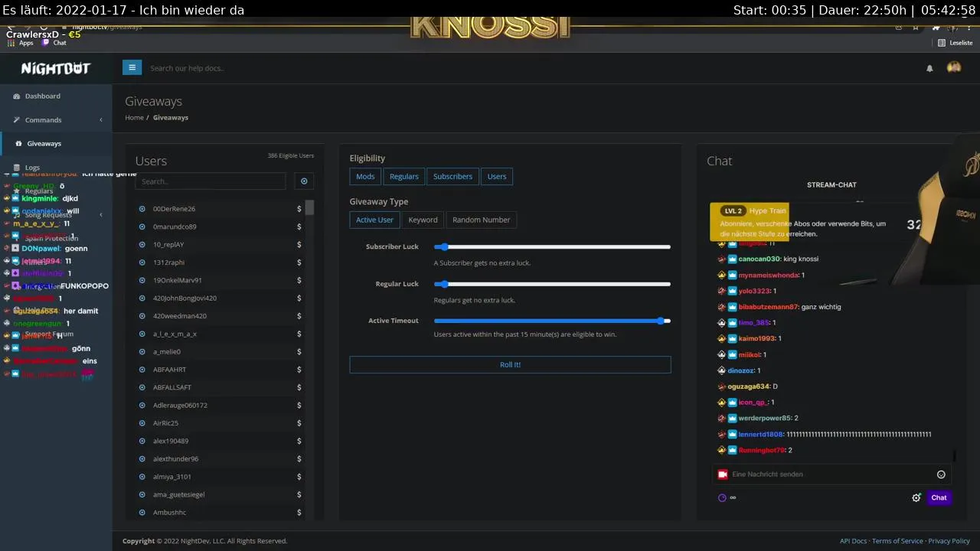Toggle Subscribers eligibility
Image resolution: width=980 pixels, height=551 pixels.
[x=452, y=176]
